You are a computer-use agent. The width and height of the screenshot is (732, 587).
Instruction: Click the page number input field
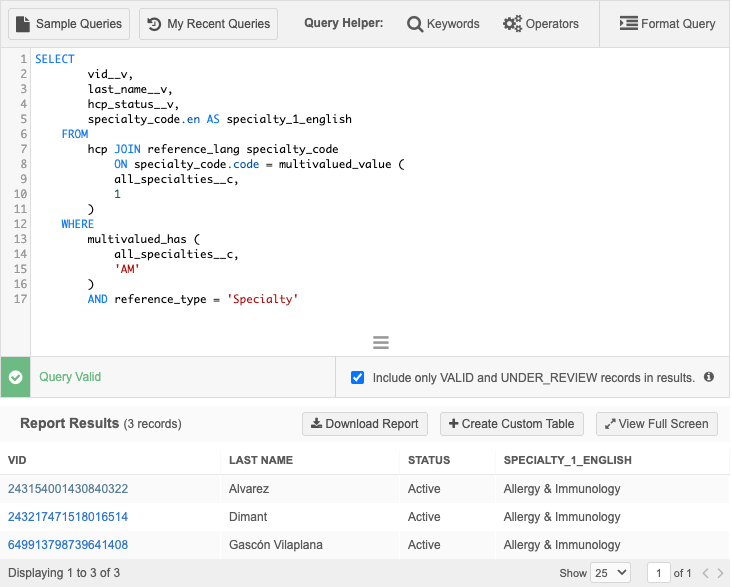tap(658, 573)
